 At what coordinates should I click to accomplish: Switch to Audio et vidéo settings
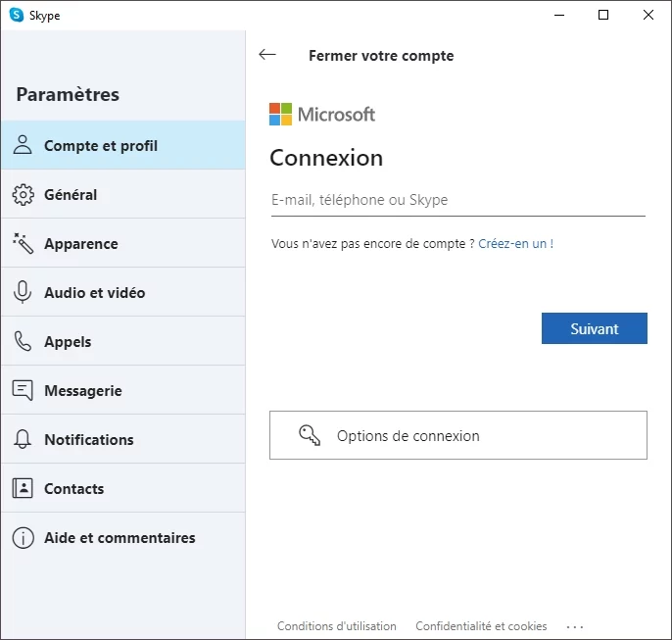tap(123, 292)
